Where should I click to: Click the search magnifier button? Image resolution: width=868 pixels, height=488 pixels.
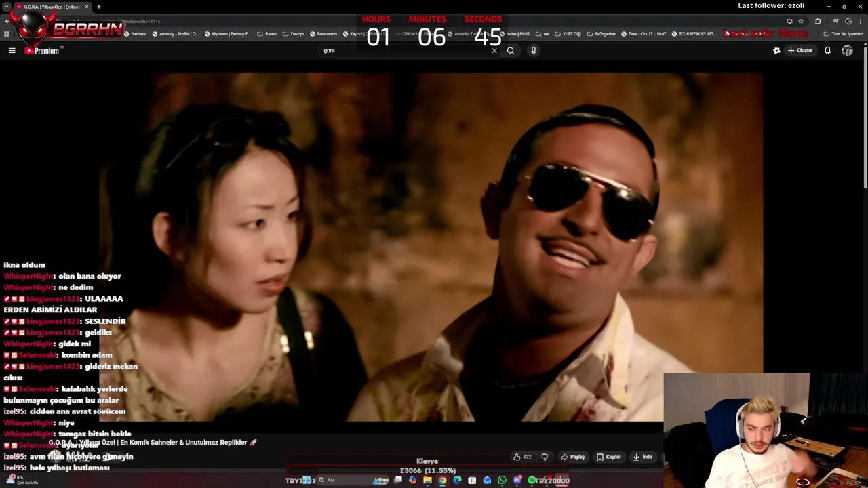(511, 50)
